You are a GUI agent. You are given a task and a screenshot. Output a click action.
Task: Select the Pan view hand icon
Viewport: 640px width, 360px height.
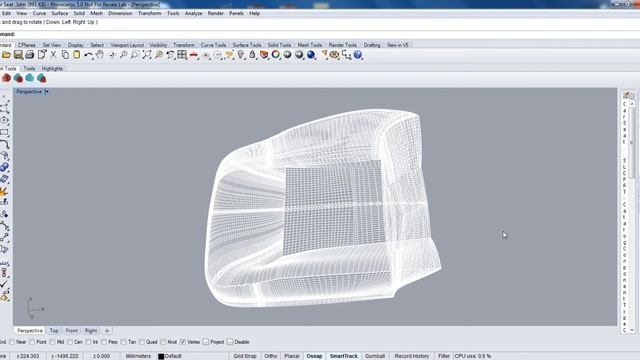click(x=100, y=55)
